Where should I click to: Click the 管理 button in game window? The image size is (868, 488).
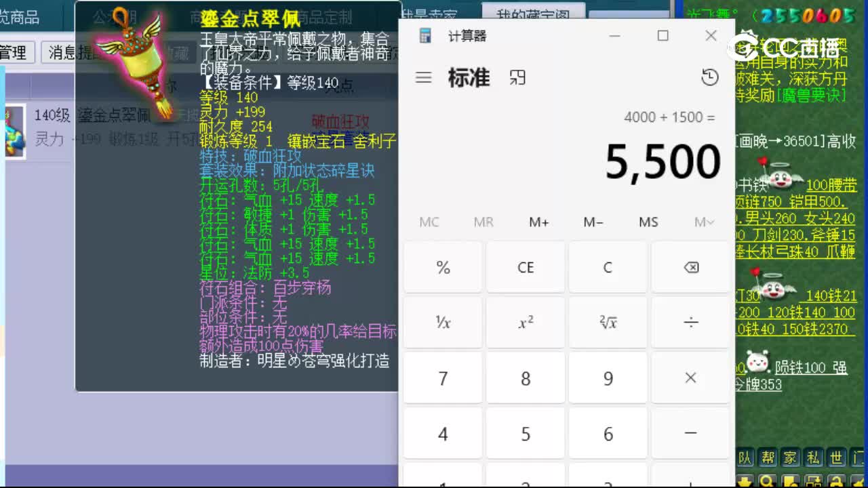pyautogui.click(x=14, y=52)
